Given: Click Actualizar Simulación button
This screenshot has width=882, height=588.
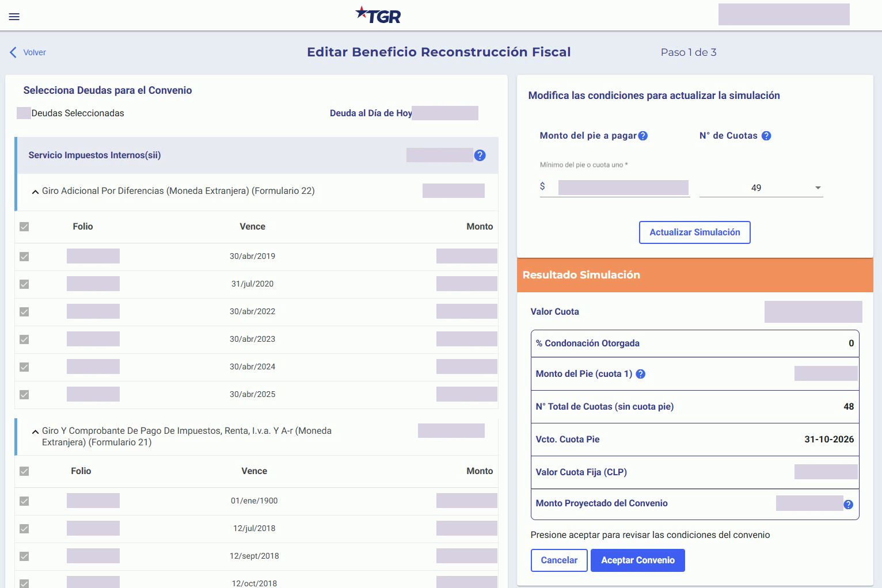Looking at the screenshot, I should [695, 232].
